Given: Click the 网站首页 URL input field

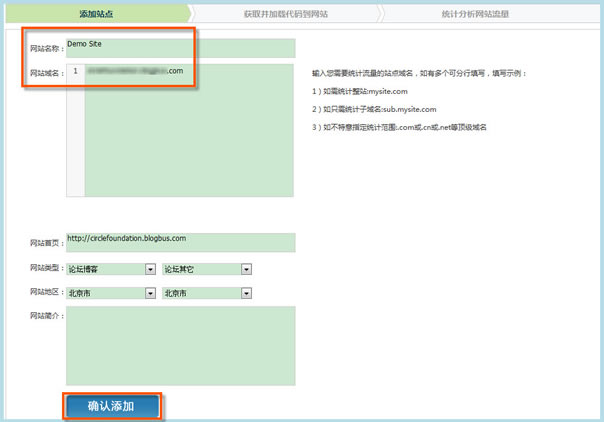Looking at the screenshot, I should [180, 243].
